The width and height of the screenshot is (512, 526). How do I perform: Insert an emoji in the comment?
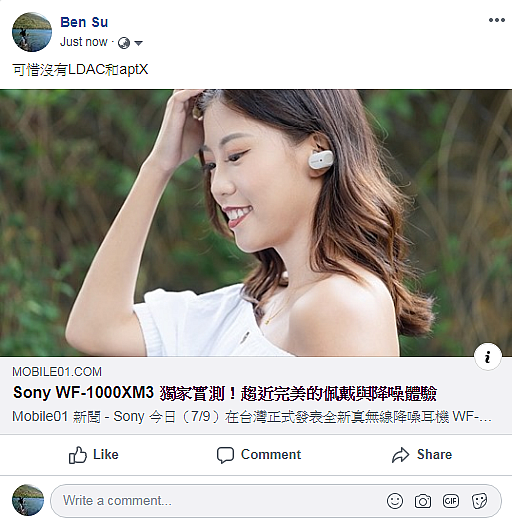click(x=395, y=501)
